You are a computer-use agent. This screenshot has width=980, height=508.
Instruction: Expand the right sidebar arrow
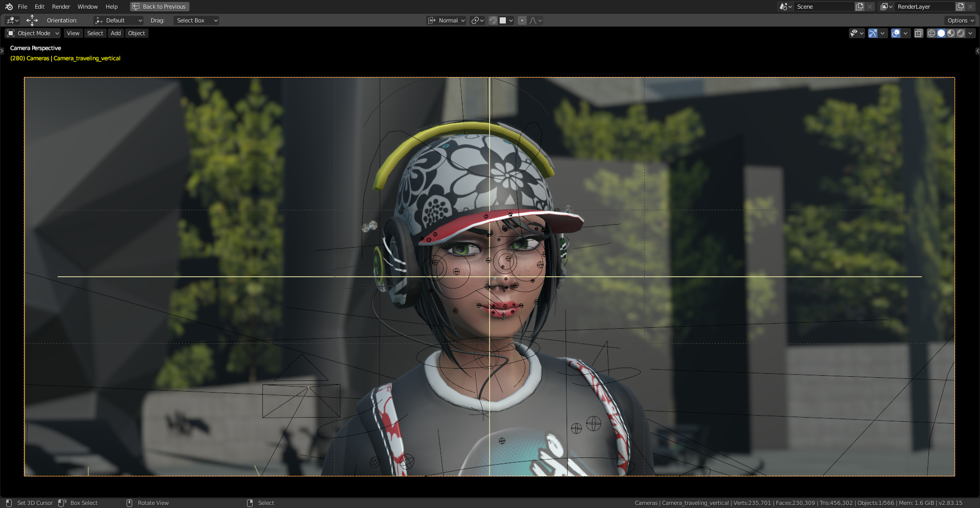(977, 51)
